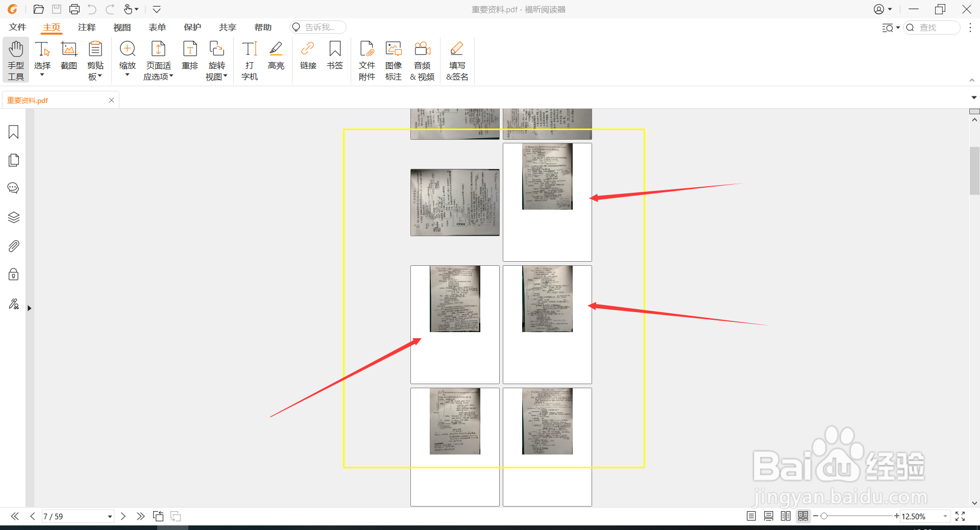Toggle full screen mode

point(960,516)
